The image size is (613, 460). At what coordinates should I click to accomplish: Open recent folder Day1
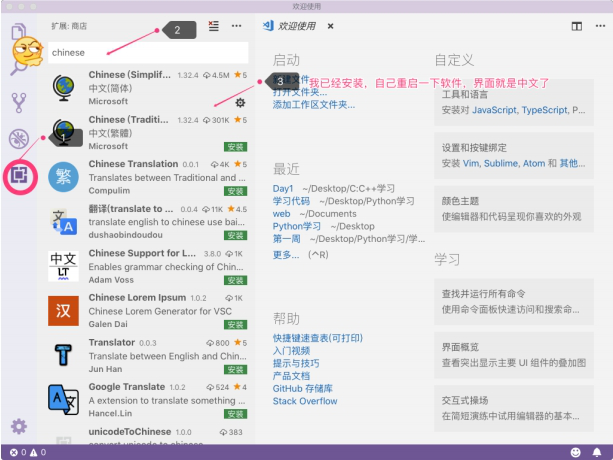283,189
